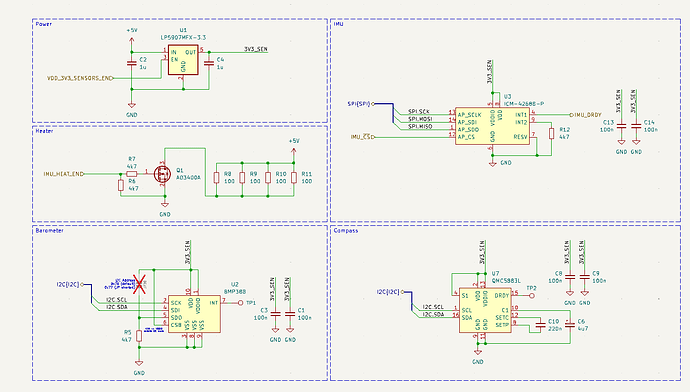Click the IMU_DRDY output label
The width and height of the screenshot is (690, 392).
[586, 115]
